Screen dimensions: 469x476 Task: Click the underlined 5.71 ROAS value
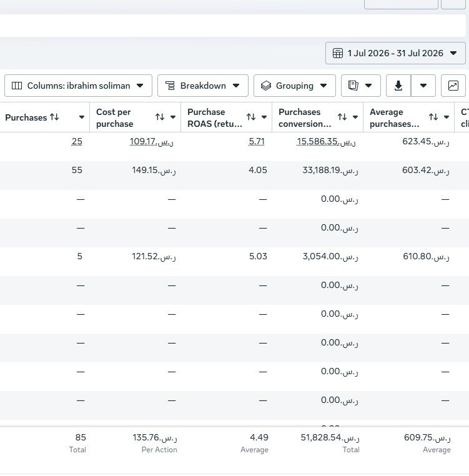point(257,141)
